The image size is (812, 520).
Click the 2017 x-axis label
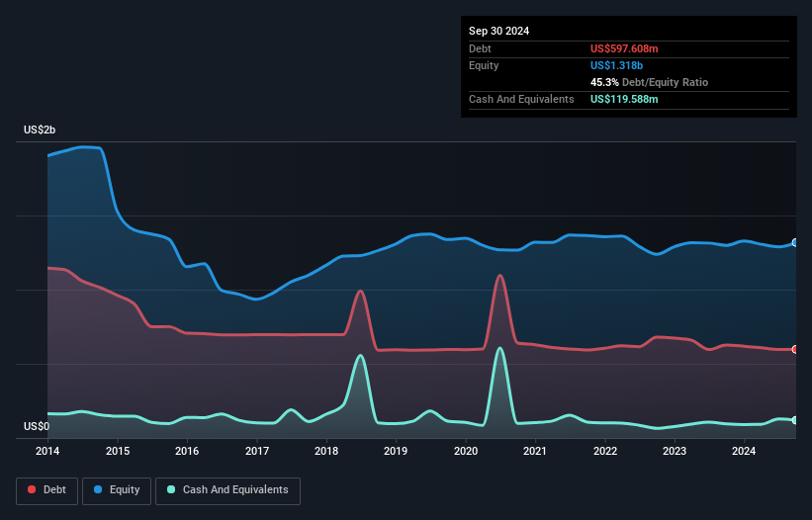(x=257, y=451)
